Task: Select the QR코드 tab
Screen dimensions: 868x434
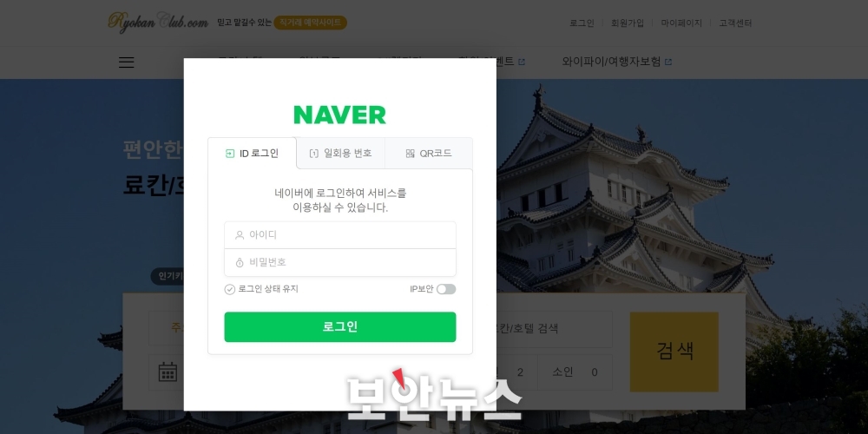Action: (x=429, y=154)
